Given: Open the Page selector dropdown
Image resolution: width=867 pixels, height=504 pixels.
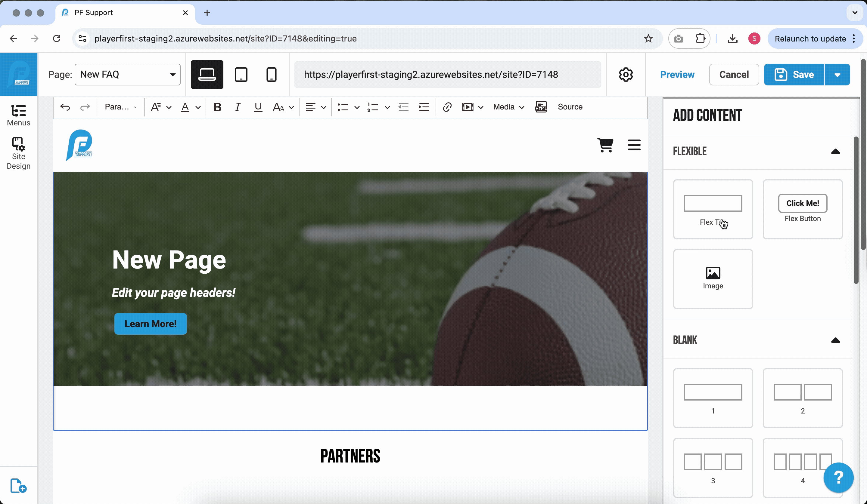Looking at the screenshot, I should tap(127, 75).
